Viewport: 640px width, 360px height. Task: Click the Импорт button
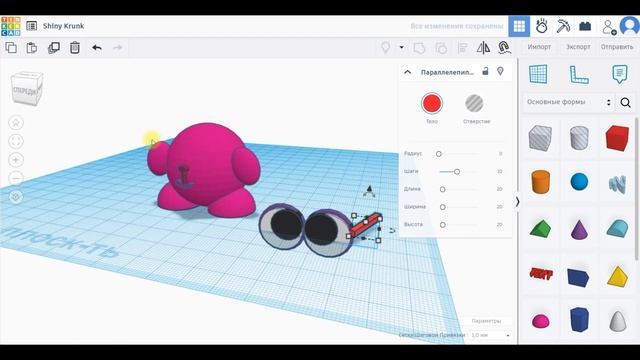coord(539,47)
